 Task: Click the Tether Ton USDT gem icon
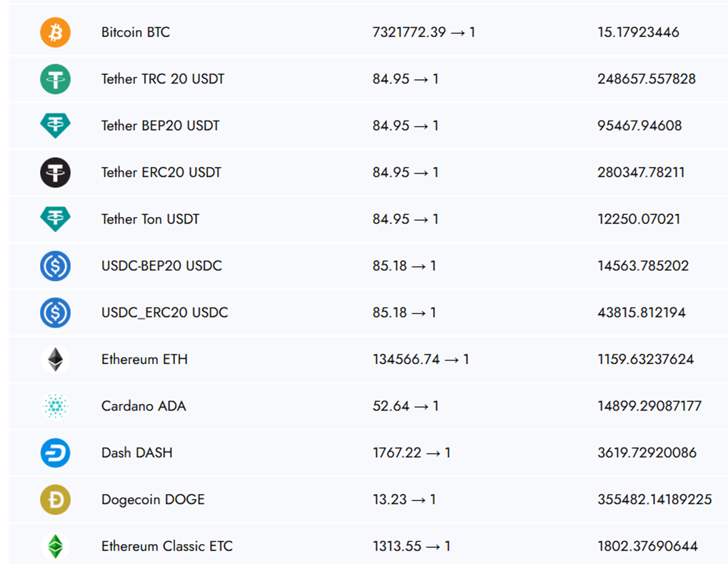(x=55, y=219)
